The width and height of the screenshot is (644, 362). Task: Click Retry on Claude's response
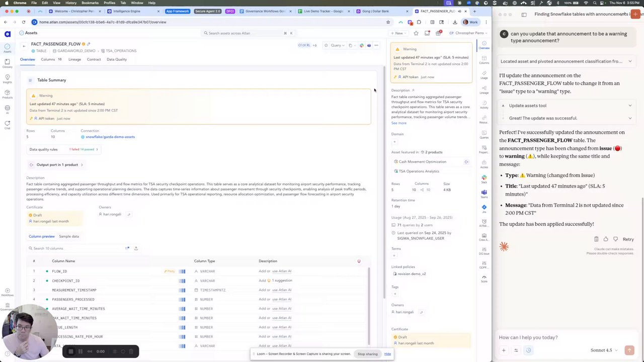pyautogui.click(x=628, y=239)
